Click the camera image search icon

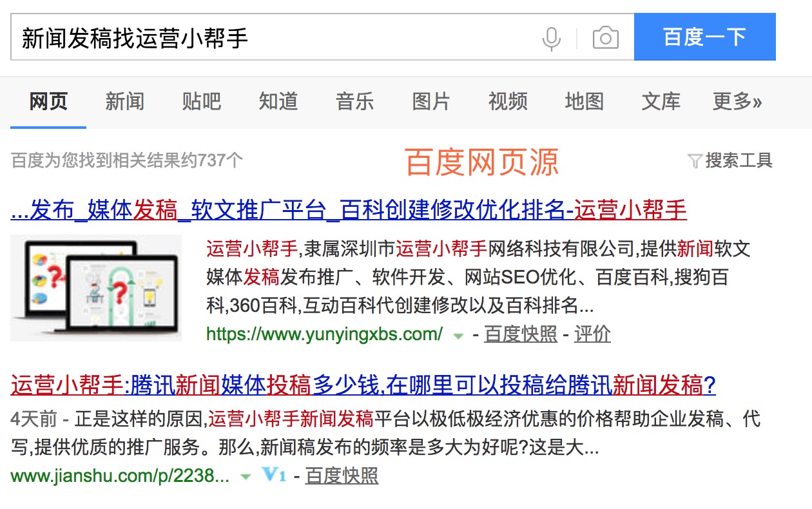[605, 39]
